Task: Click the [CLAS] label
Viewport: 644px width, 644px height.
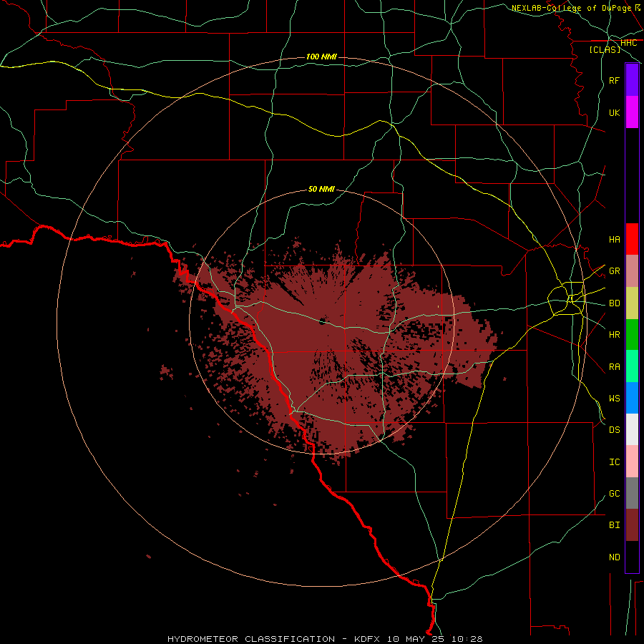Action: (605, 49)
